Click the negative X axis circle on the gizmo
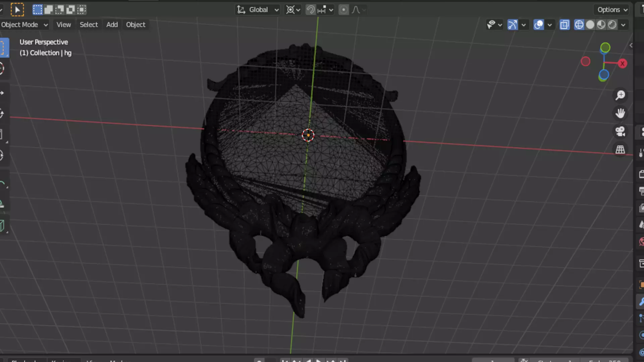 (x=585, y=61)
